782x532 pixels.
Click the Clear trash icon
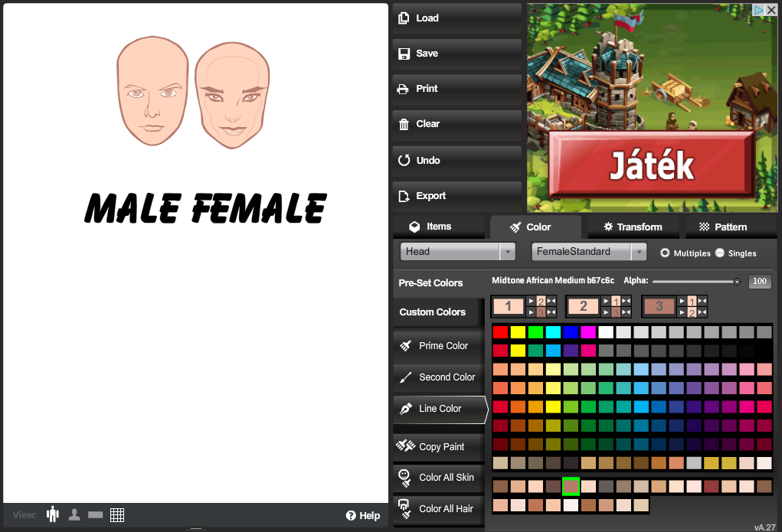tap(404, 124)
